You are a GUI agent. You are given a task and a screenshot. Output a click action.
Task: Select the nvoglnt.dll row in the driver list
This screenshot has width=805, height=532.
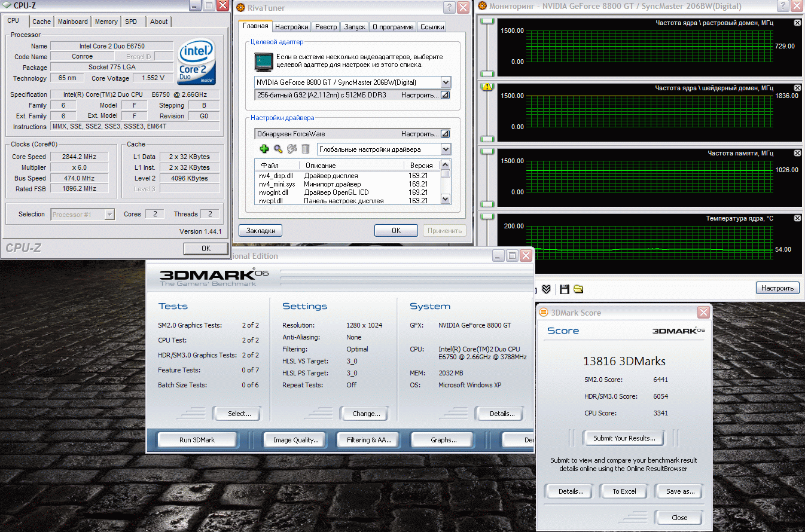click(x=348, y=192)
